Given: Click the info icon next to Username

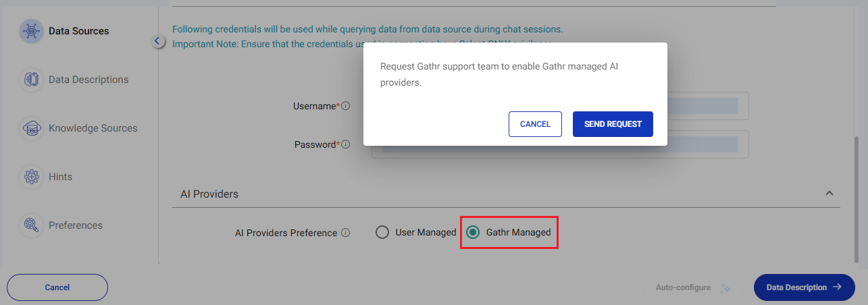Looking at the screenshot, I should (x=346, y=106).
